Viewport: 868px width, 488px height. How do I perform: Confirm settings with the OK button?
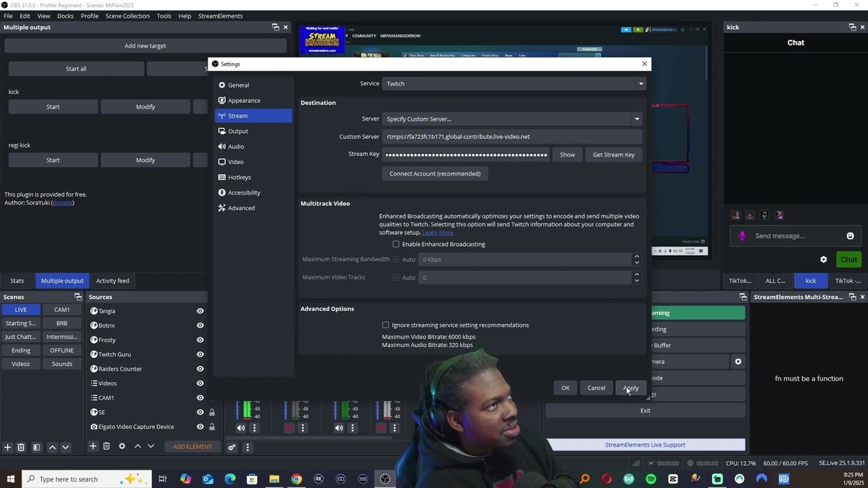pyautogui.click(x=566, y=388)
